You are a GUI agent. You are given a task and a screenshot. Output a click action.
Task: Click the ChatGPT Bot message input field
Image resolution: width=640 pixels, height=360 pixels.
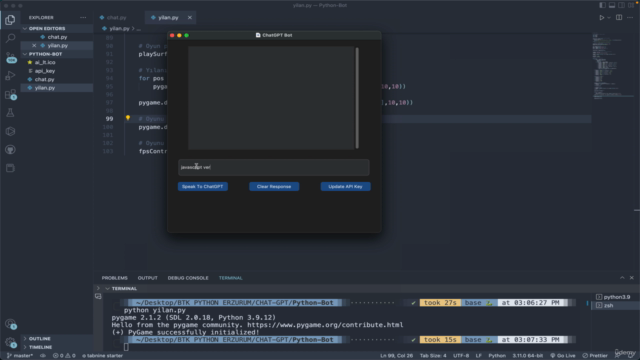(273, 167)
